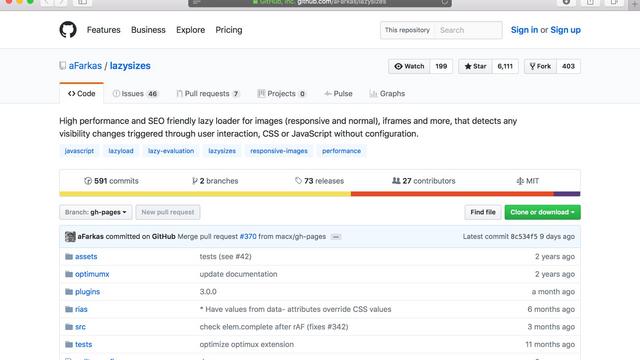
Task: Click the Sign in link
Action: [x=524, y=30]
